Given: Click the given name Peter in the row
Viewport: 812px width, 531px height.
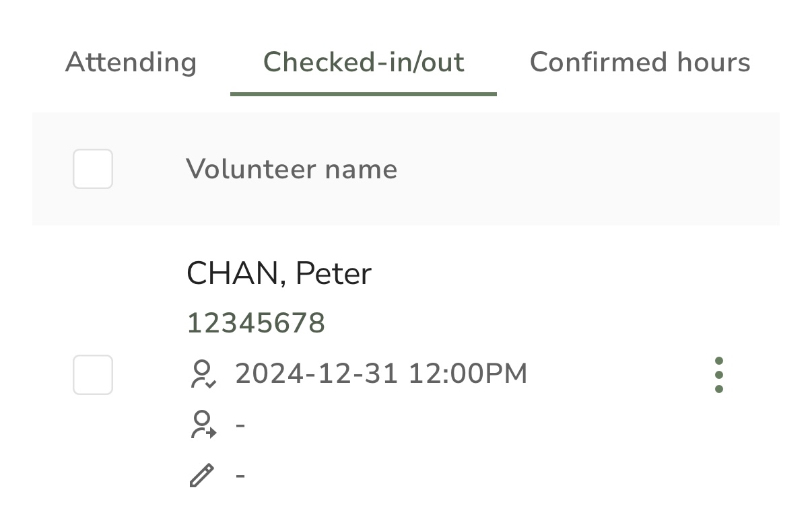Looking at the screenshot, I should point(334,274).
